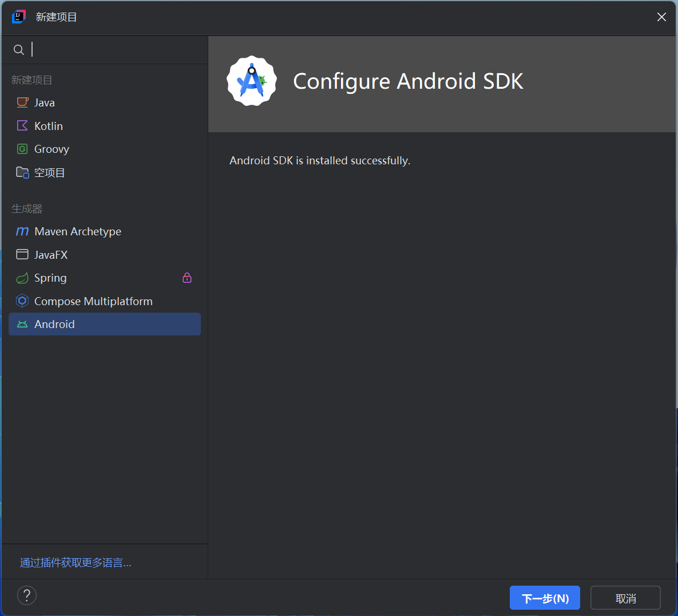Click the empty project folder icon
The width and height of the screenshot is (678, 616).
(22, 172)
